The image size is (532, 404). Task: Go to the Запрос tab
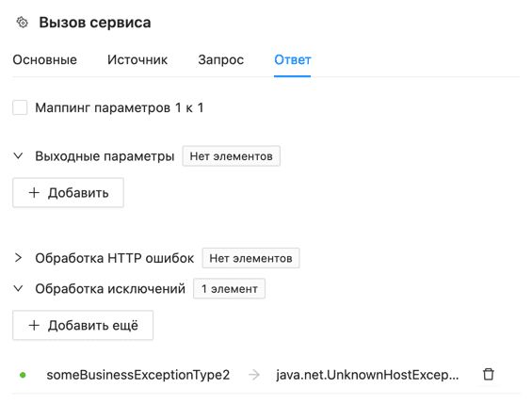tap(221, 59)
